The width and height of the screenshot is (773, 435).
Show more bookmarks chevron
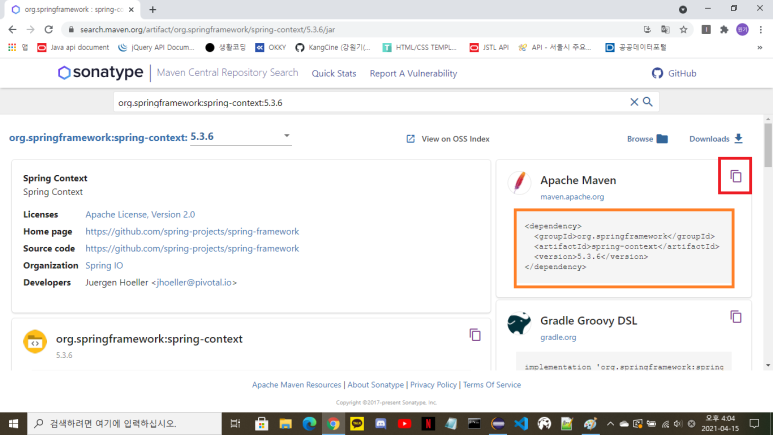[760, 47]
